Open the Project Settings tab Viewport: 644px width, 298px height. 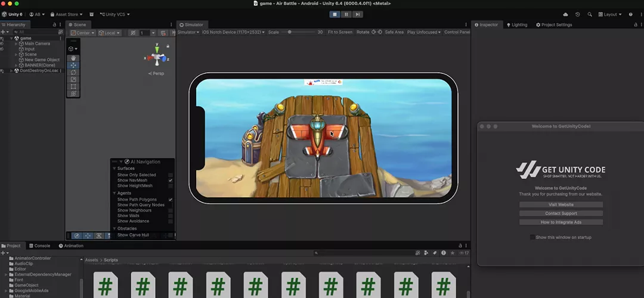(x=554, y=25)
